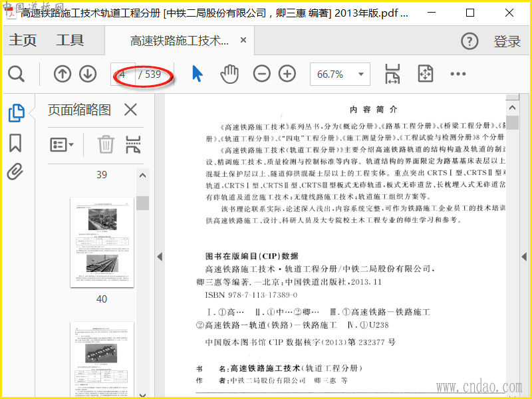The width and height of the screenshot is (532, 399).
Task: Click the delete pages trash icon
Action: [106, 144]
